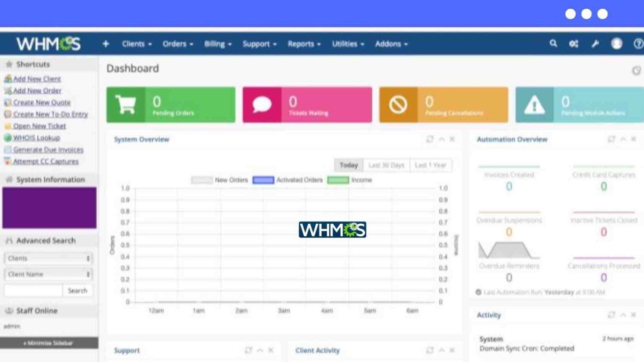Open the help question mark icon

coord(639,43)
